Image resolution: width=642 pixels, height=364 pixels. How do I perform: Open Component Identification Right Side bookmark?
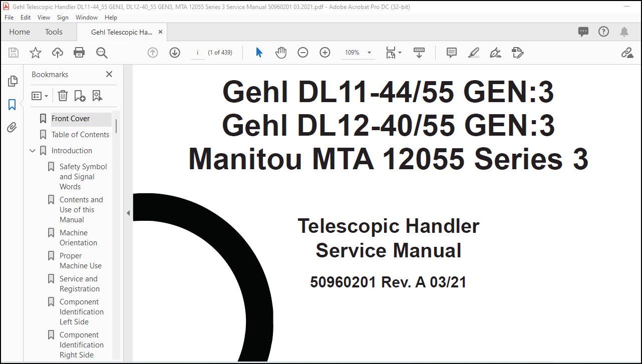82,345
